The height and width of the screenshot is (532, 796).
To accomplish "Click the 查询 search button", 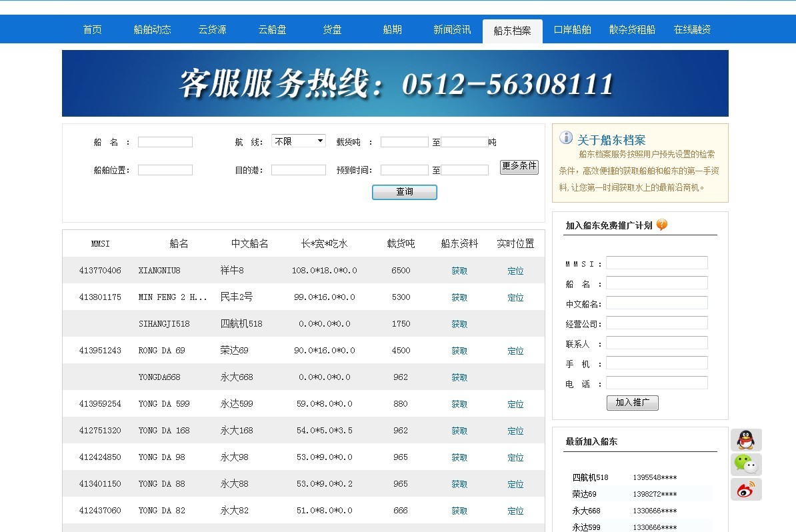I will coord(405,192).
